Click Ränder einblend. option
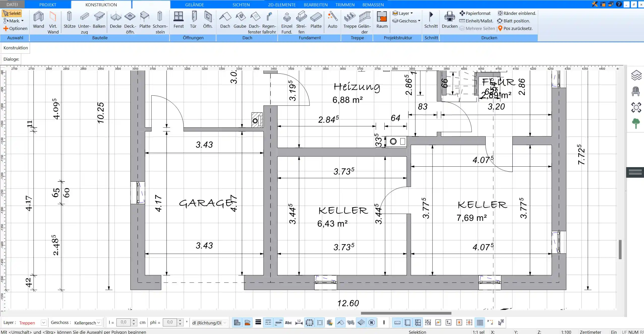Viewport: 644px width, 334px height. (517, 13)
